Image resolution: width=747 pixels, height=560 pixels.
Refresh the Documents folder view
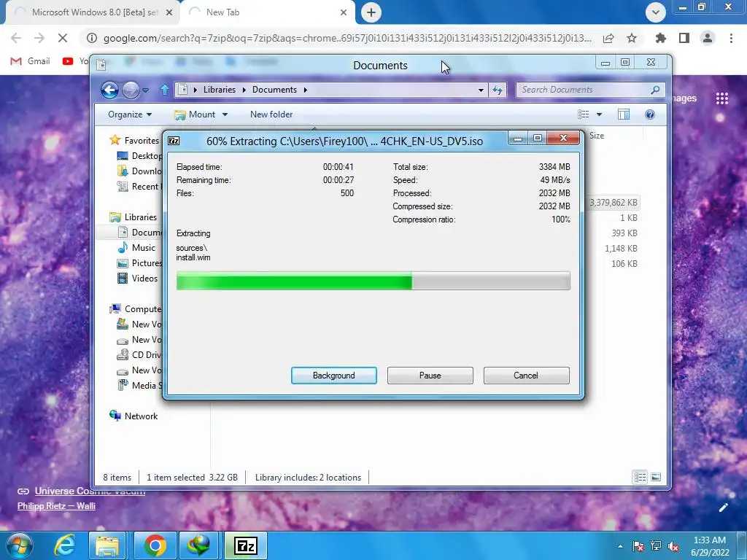tap(498, 90)
